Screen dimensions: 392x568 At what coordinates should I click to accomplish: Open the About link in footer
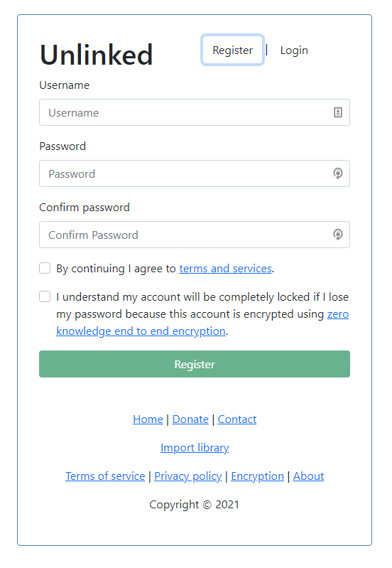pos(308,476)
